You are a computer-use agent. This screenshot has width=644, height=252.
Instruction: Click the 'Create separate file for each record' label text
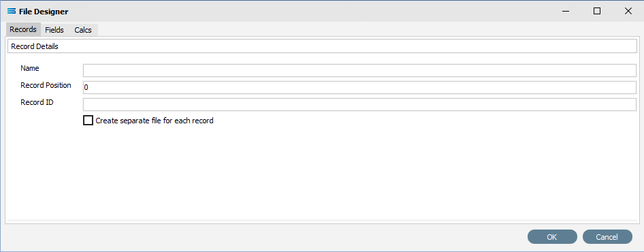tap(155, 121)
